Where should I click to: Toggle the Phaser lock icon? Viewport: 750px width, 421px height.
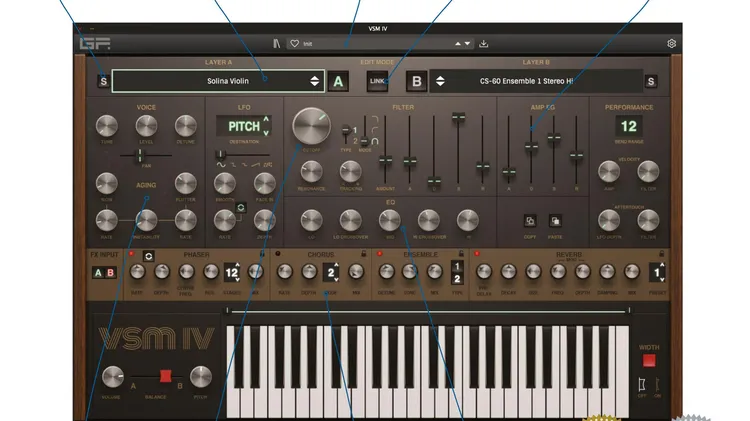click(x=262, y=254)
